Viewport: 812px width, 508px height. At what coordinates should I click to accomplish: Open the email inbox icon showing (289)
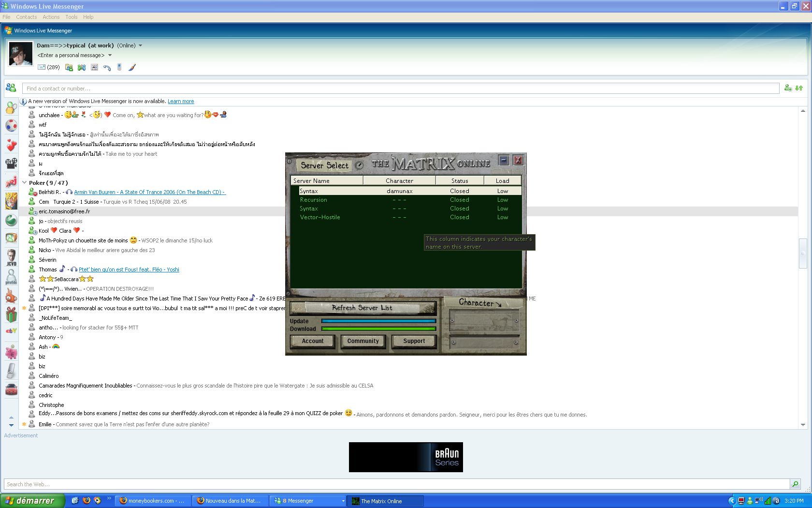point(48,67)
